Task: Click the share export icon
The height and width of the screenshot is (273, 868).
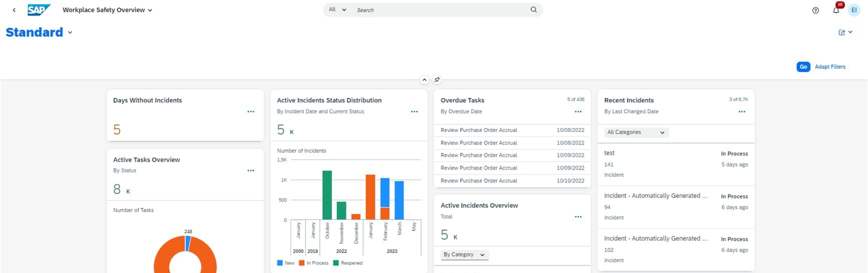Action: tap(842, 32)
